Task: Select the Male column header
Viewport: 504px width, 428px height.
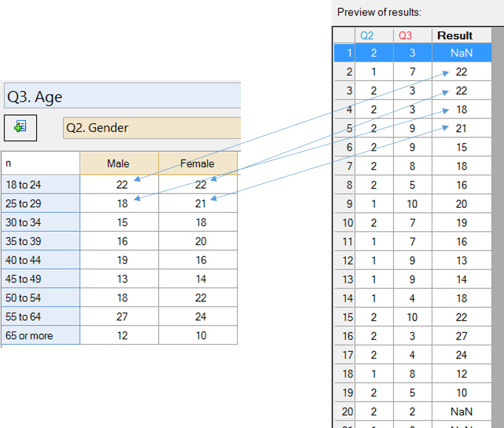Action: point(119,163)
